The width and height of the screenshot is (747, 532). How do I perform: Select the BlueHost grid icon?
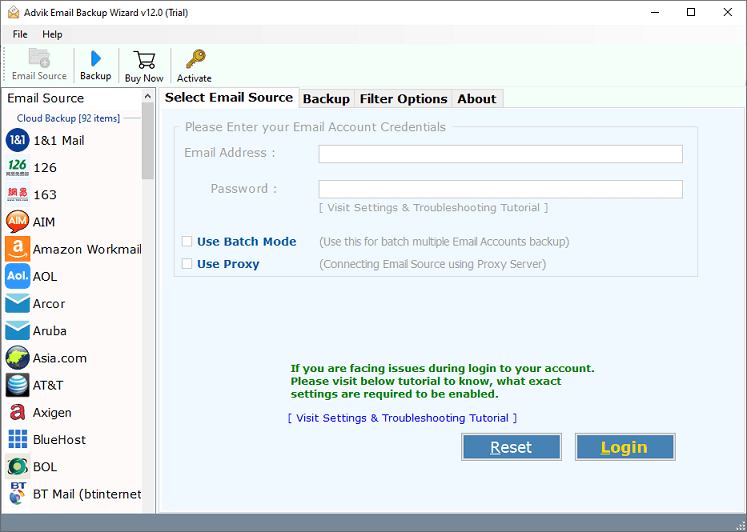(18, 439)
